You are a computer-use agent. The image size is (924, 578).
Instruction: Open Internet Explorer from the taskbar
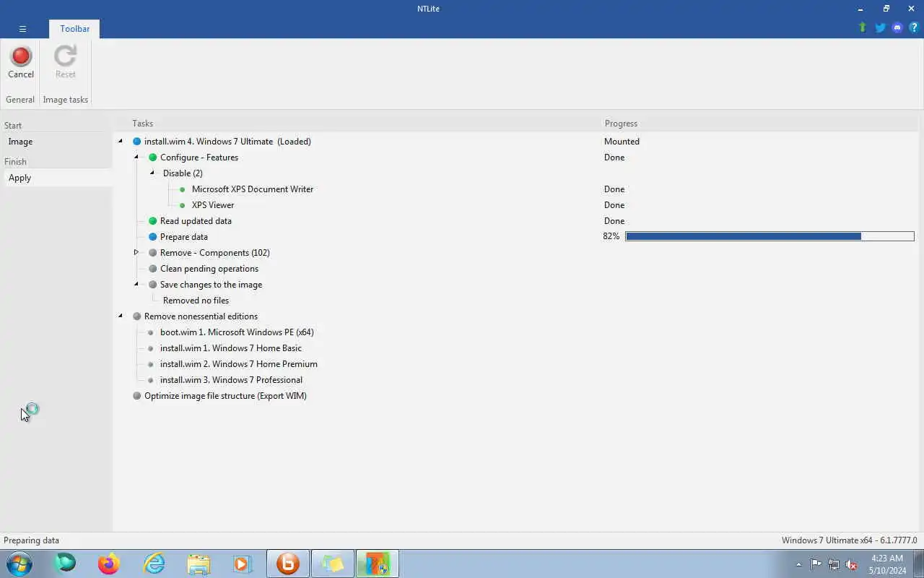point(154,564)
